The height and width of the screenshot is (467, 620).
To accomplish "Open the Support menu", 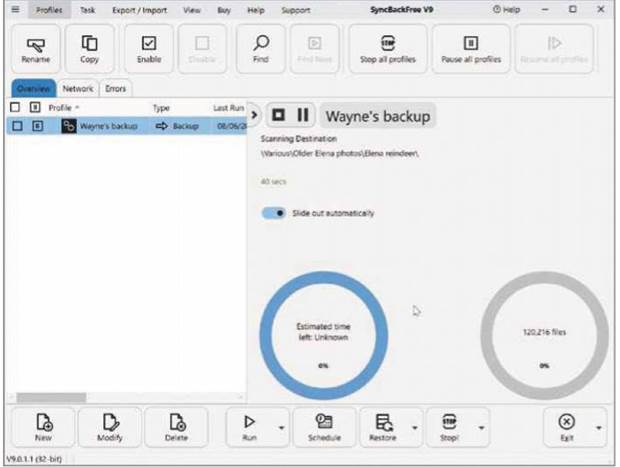I will coord(295,10).
